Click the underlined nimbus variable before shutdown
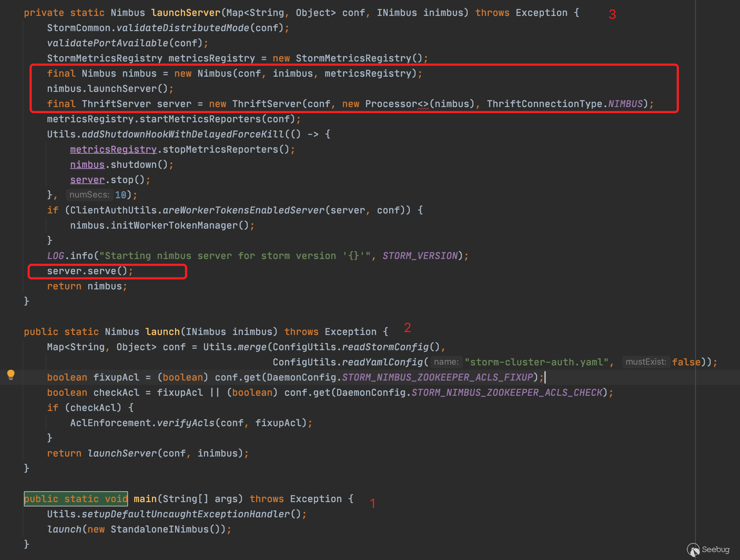This screenshot has height=560, width=740. pos(87,165)
